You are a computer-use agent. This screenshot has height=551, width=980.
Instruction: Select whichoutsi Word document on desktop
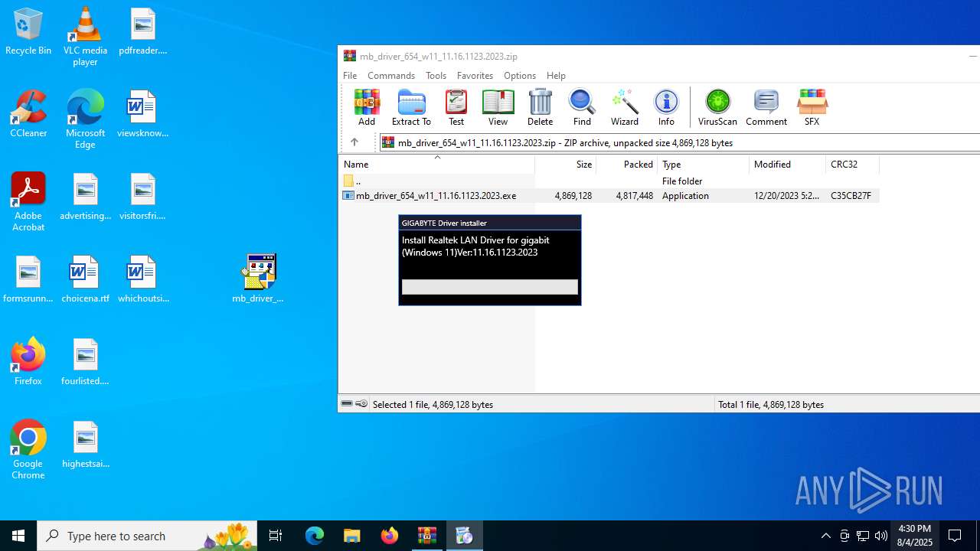pos(142,280)
